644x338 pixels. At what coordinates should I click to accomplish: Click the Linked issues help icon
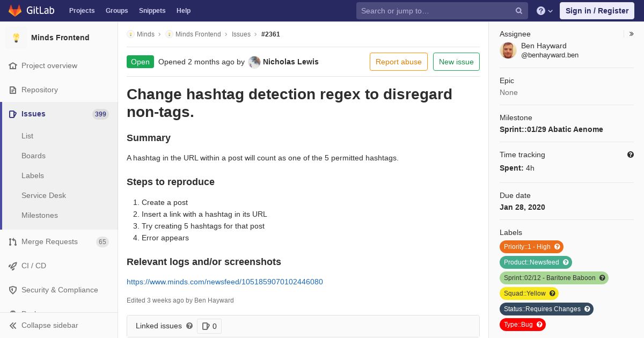pos(189,326)
